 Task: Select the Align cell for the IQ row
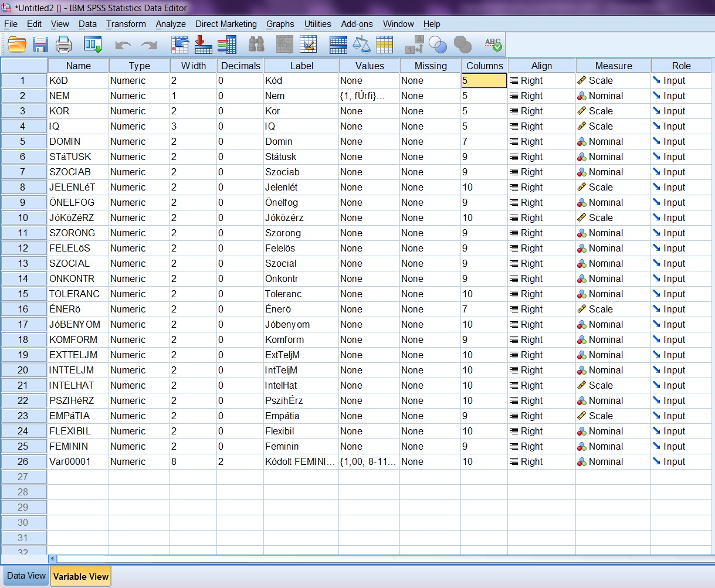tap(541, 127)
